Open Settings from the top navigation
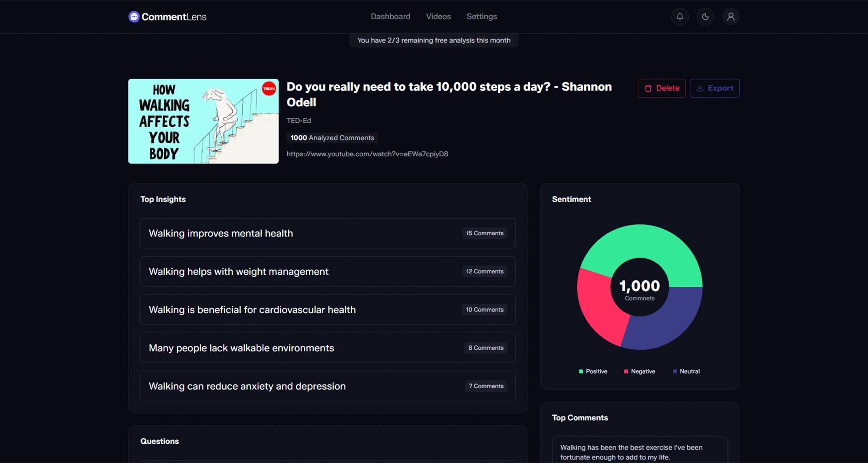868x463 pixels. point(481,16)
